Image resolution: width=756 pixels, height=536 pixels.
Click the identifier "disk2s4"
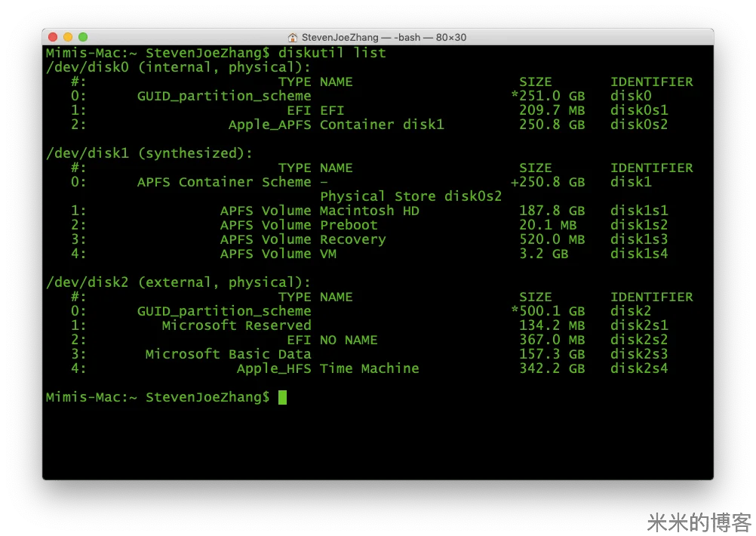[639, 368]
